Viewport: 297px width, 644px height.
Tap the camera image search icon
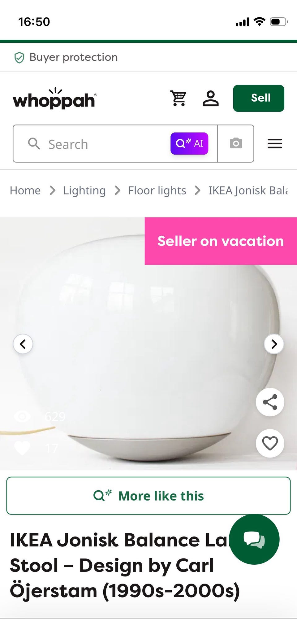236,143
